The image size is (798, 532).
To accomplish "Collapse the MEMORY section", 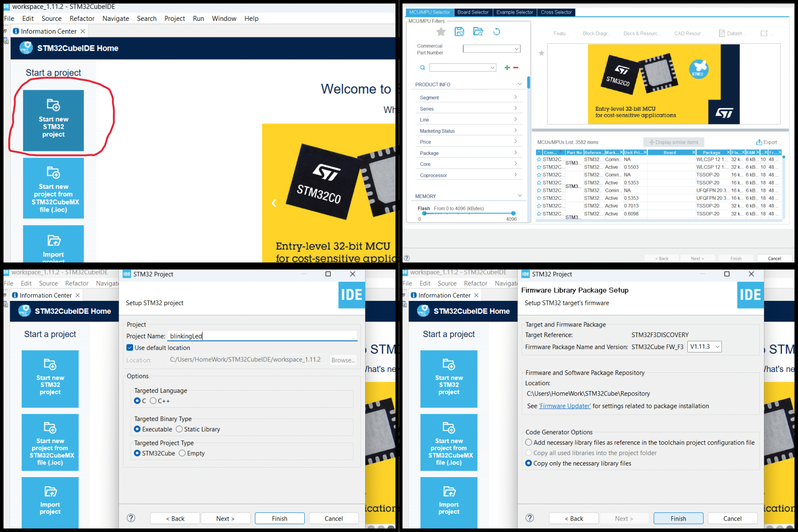I will 520,196.
